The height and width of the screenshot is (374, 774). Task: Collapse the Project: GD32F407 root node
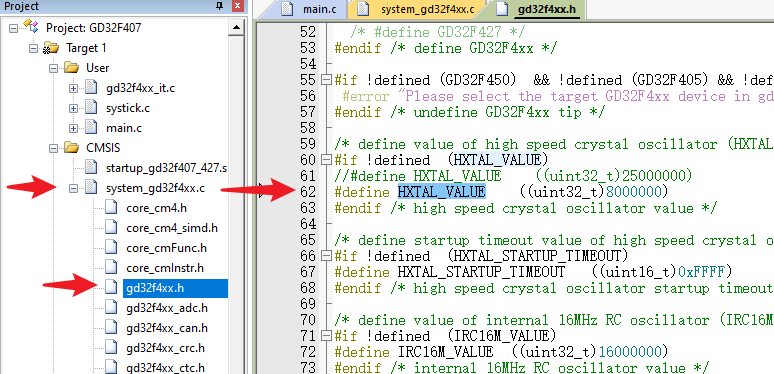pos(13,28)
